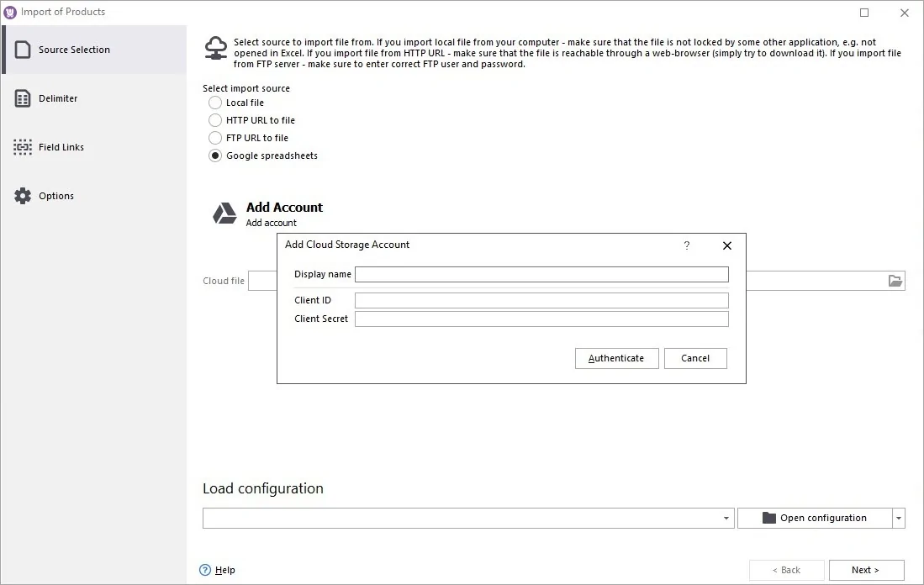The image size is (924, 585).
Task: Click the Google Drive icon beside Add Account
Action: pos(223,212)
